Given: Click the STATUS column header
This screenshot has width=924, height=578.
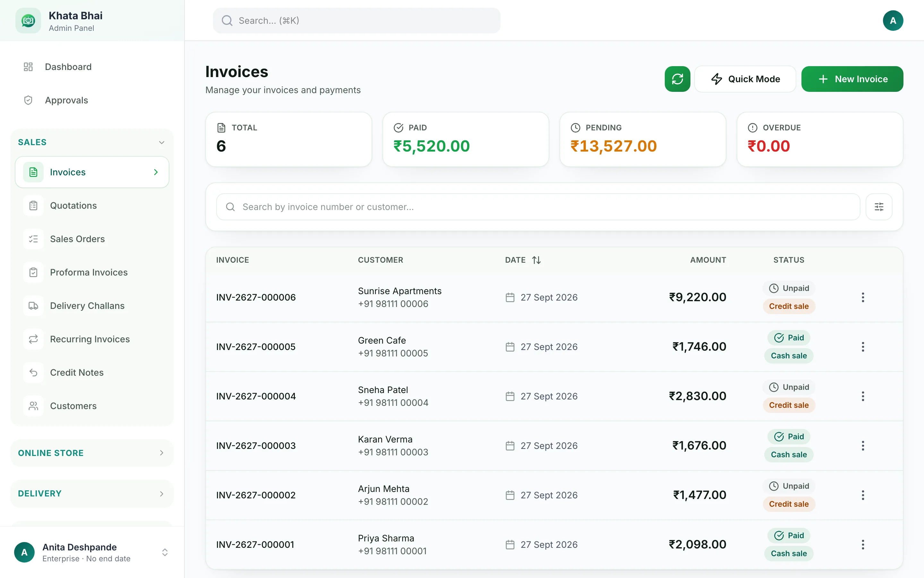Looking at the screenshot, I should pos(789,260).
